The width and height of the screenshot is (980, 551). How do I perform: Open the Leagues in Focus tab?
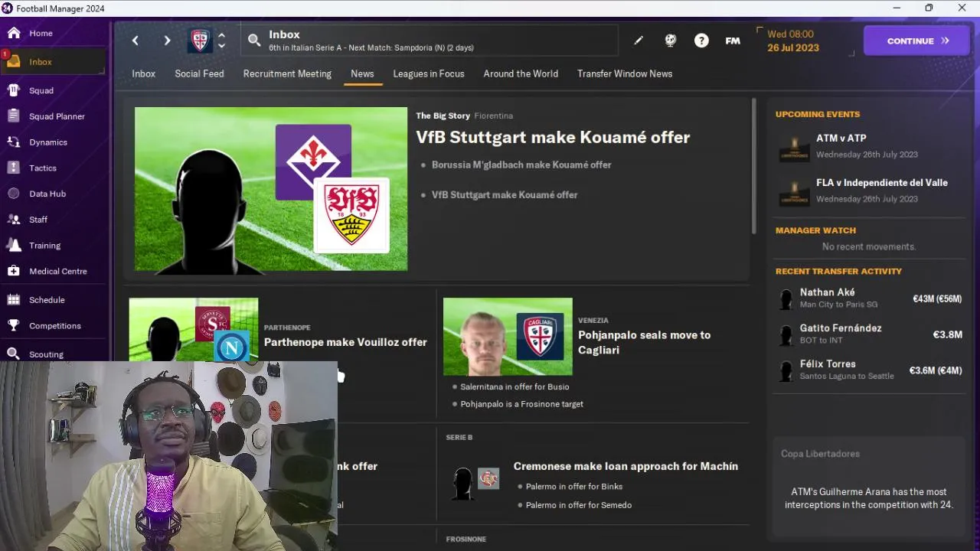429,73
